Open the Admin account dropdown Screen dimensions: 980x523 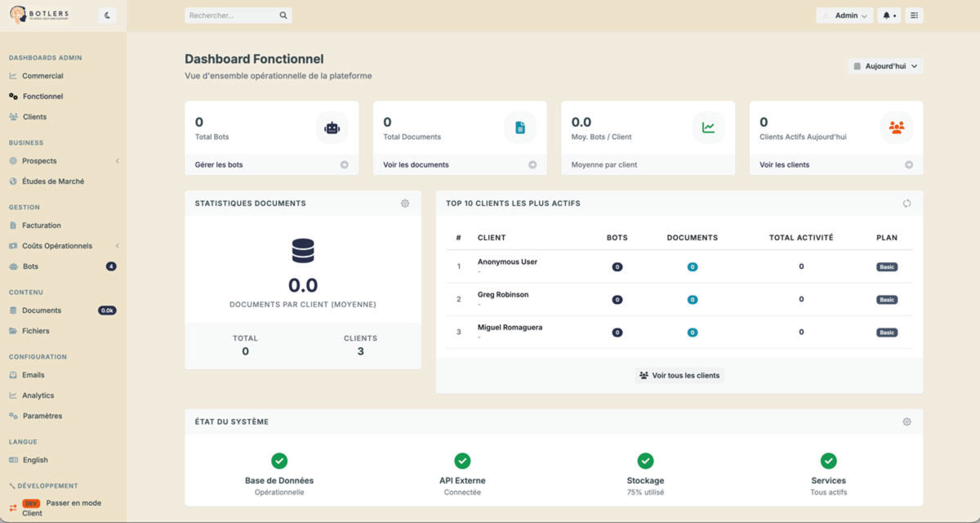coord(844,15)
